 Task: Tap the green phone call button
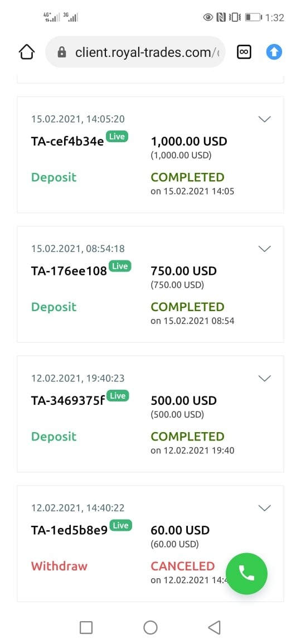246,573
